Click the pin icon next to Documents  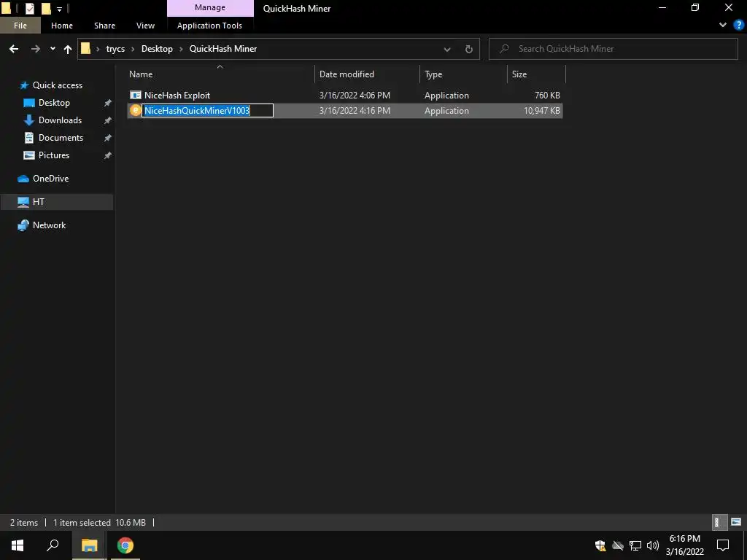[108, 138]
